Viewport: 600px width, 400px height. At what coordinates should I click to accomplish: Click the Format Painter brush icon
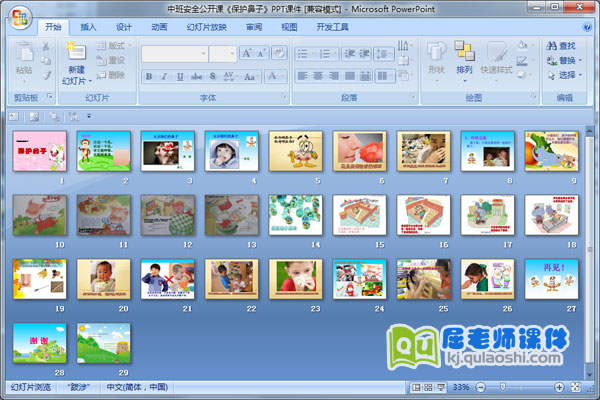point(46,75)
